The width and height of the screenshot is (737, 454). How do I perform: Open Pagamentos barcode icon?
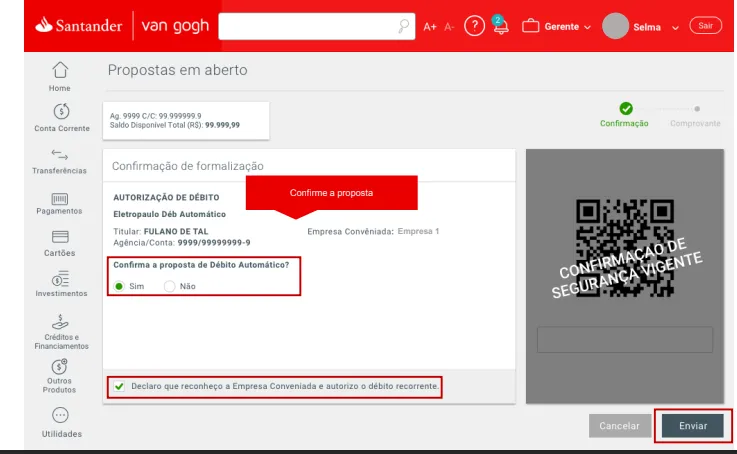[x=60, y=199]
